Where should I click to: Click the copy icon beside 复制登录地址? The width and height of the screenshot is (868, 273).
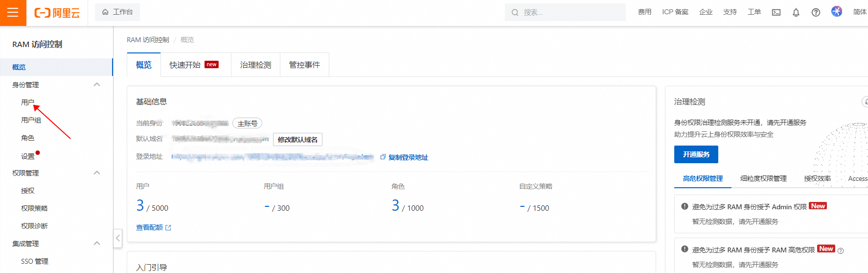coord(383,157)
